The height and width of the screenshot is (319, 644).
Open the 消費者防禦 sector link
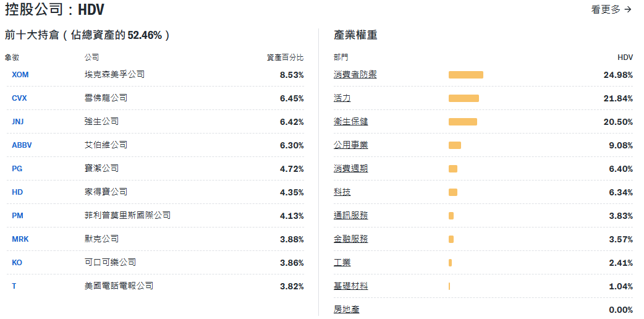click(x=355, y=75)
